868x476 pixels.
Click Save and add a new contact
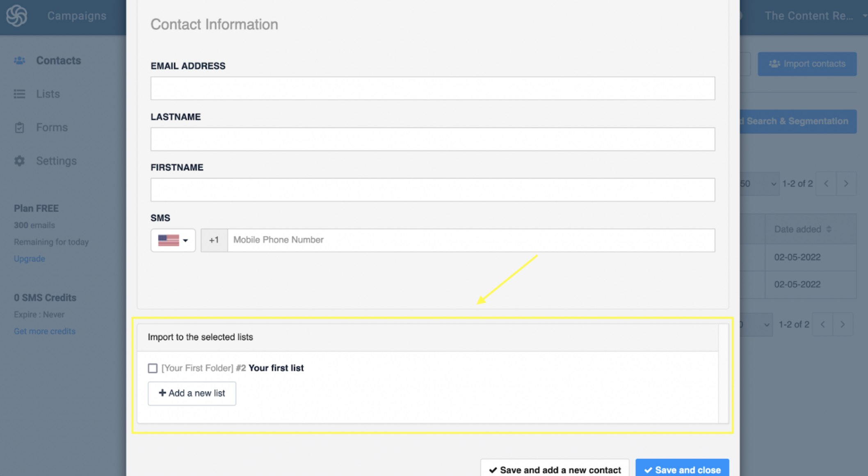pyautogui.click(x=555, y=469)
